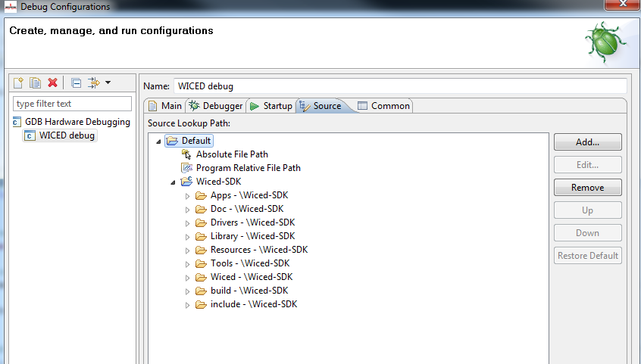Click the Drivers folder icon
Viewport: 641px width, 364px height.
[201, 222]
